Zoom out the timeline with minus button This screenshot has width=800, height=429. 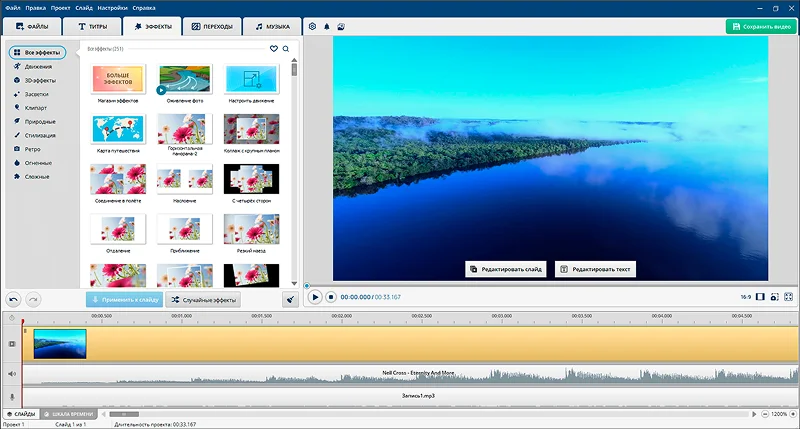(765, 414)
